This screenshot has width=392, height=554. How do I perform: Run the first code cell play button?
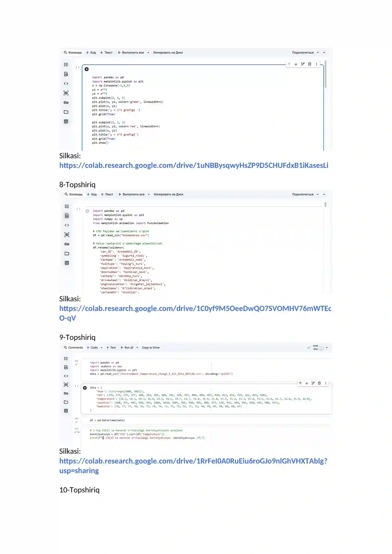pyautogui.click(x=86, y=69)
